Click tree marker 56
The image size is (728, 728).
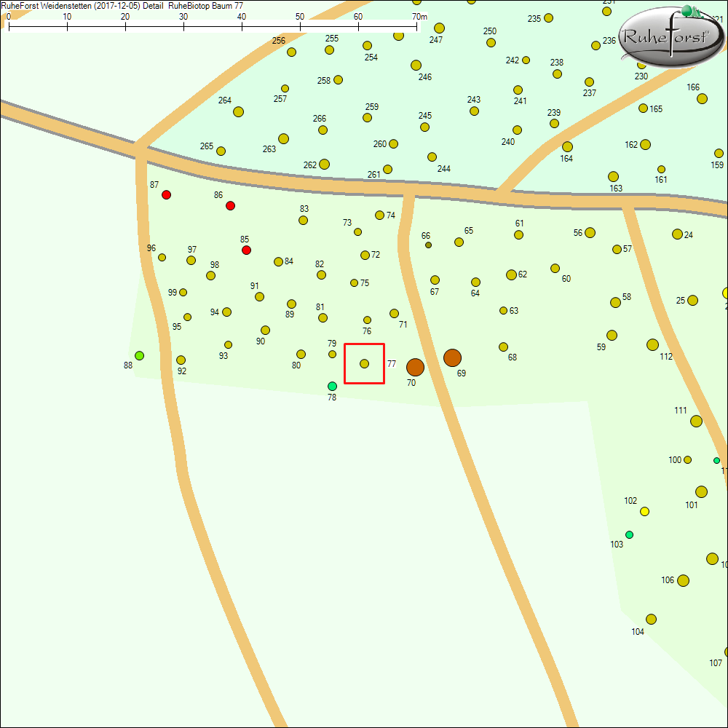(x=590, y=232)
